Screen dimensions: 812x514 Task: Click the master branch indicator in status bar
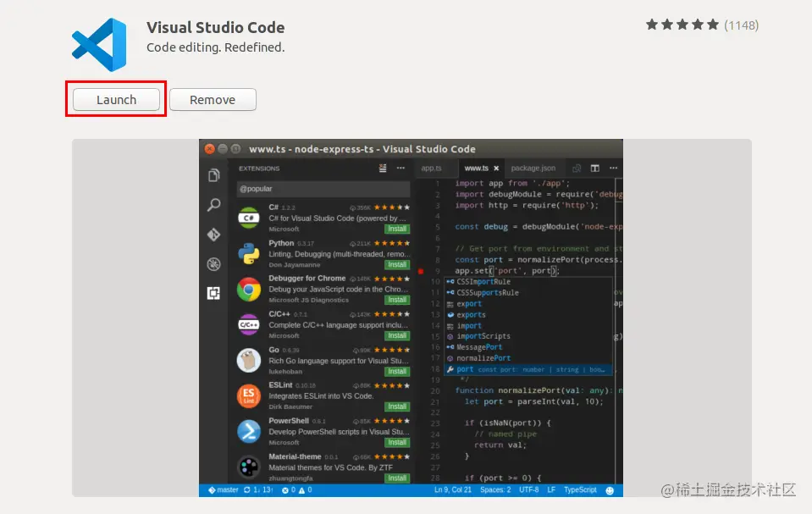pos(224,490)
